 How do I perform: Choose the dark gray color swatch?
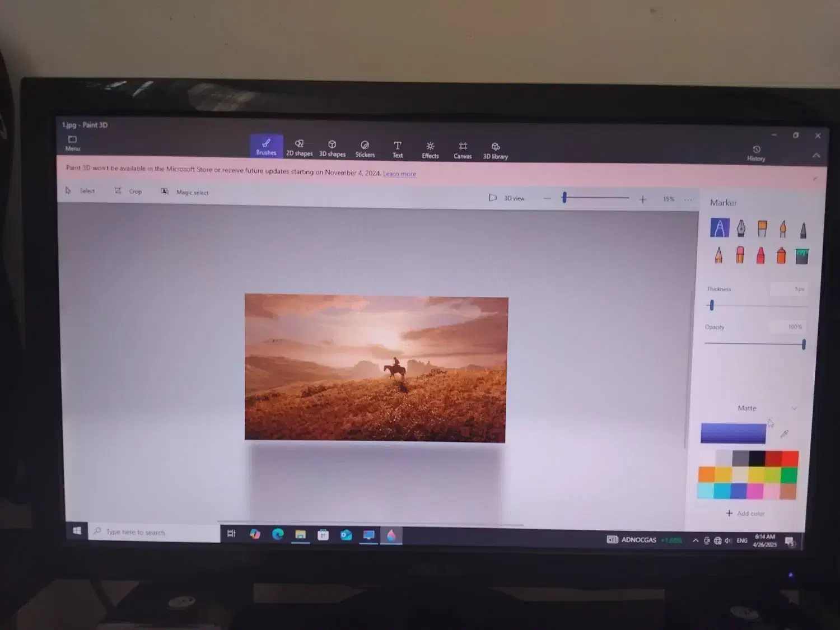(x=740, y=458)
